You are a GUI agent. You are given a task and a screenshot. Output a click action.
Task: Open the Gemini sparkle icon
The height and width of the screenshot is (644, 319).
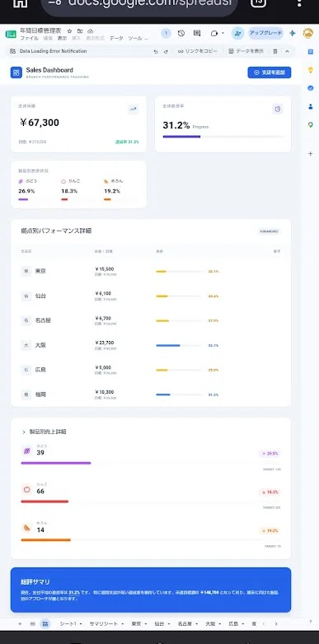(293, 33)
